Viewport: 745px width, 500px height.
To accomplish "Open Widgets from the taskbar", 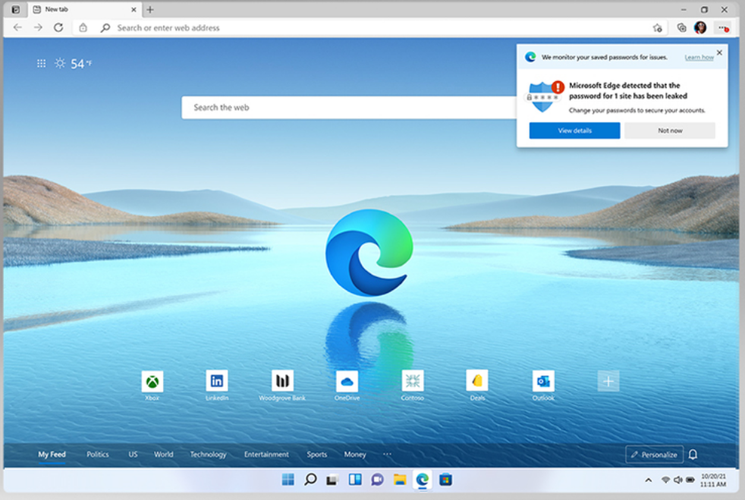I will [x=355, y=480].
